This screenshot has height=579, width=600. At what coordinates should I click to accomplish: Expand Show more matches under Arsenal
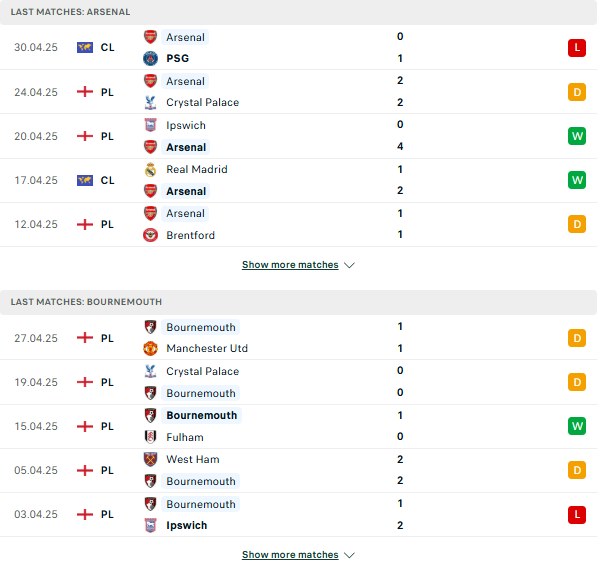point(290,265)
